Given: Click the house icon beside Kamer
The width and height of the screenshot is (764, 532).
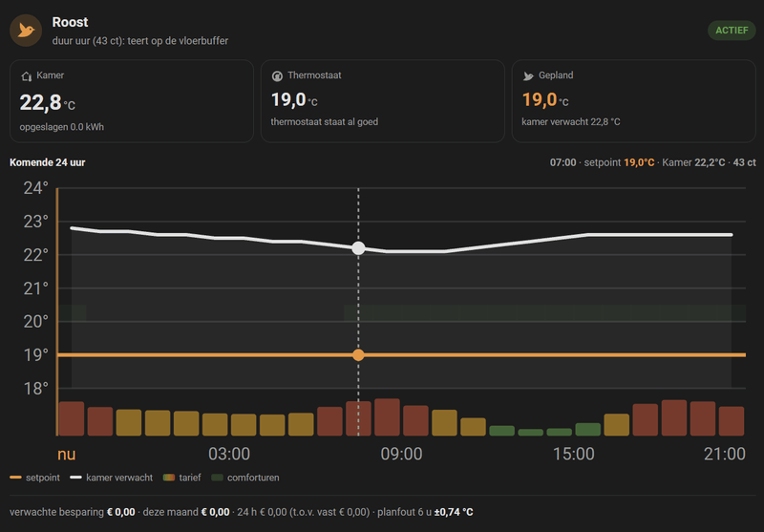Looking at the screenshot, I should click(27, 76).
